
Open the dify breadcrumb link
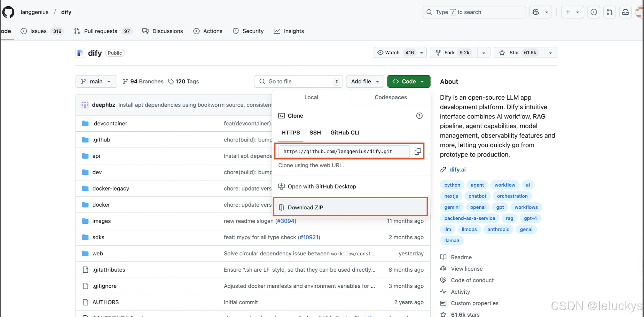pyautogui.click(x=66, y=12)
